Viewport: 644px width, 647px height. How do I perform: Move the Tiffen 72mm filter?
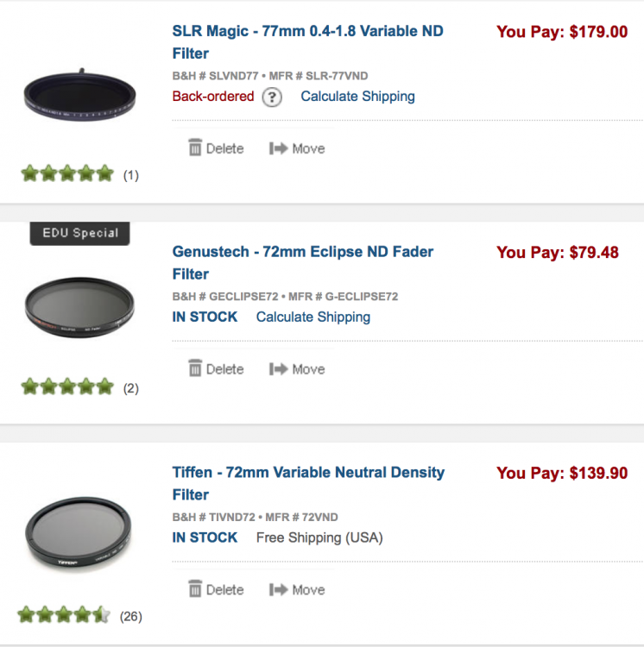tap(297, 590)
